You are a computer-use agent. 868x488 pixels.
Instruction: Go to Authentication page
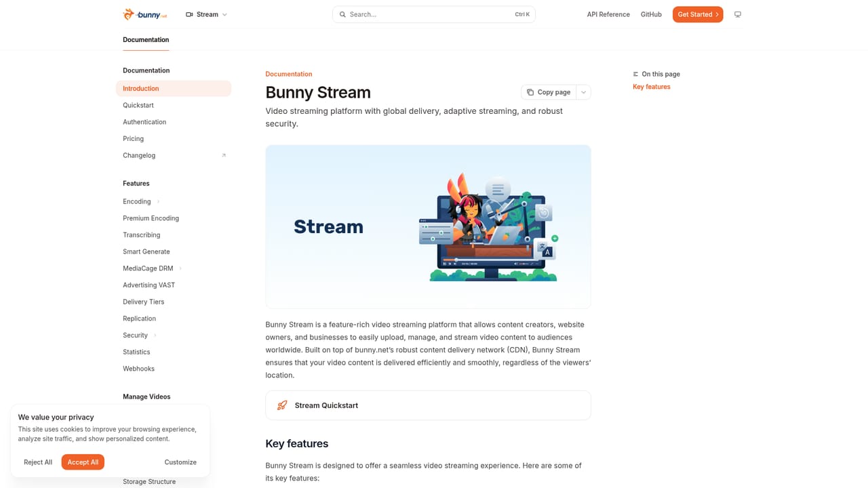(174, 122)
